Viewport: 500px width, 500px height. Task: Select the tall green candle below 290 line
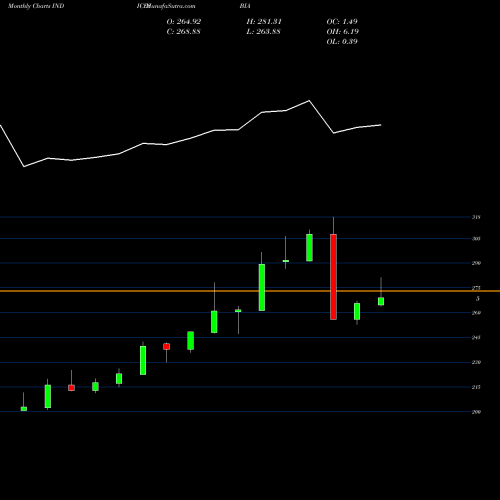[x=262, y=287]
